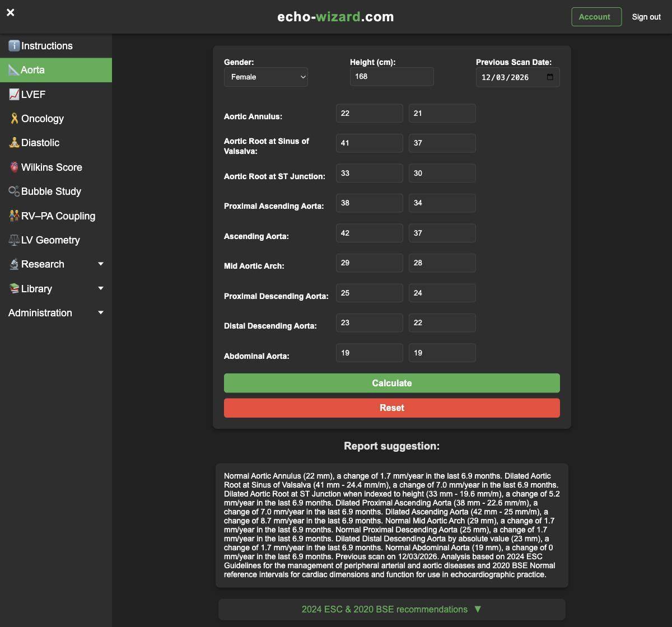Expand the Administration submenu arrow
Screen dimensions: 672x627
101,313
